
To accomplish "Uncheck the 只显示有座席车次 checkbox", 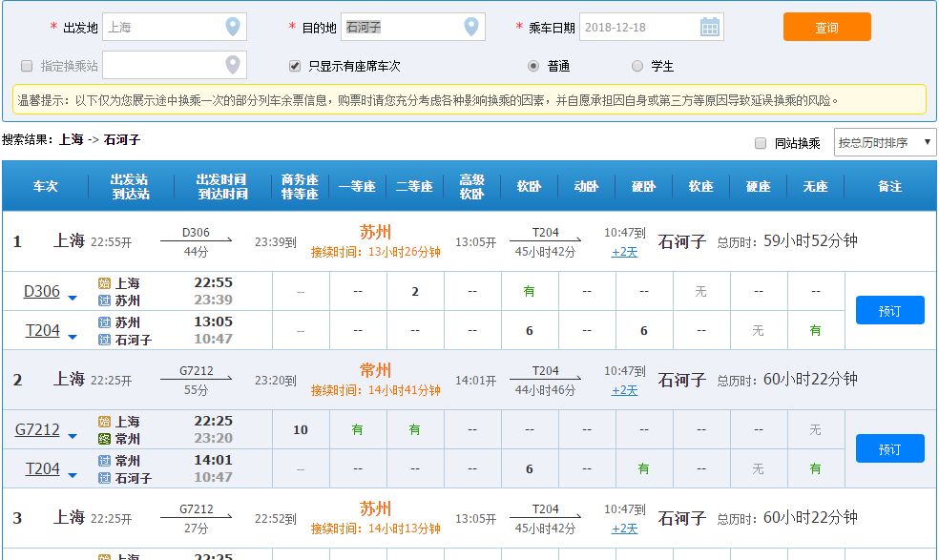I will (x=295, y=64).
